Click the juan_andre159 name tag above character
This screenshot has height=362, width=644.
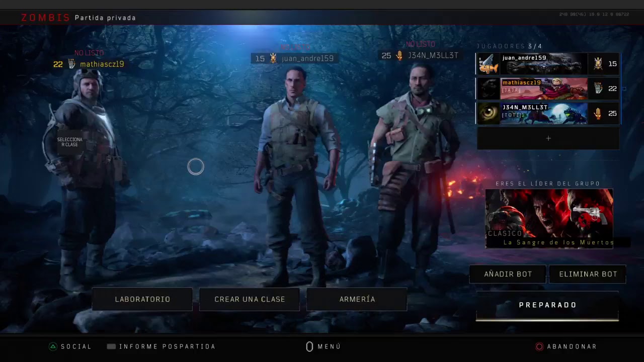coord(307,58)
